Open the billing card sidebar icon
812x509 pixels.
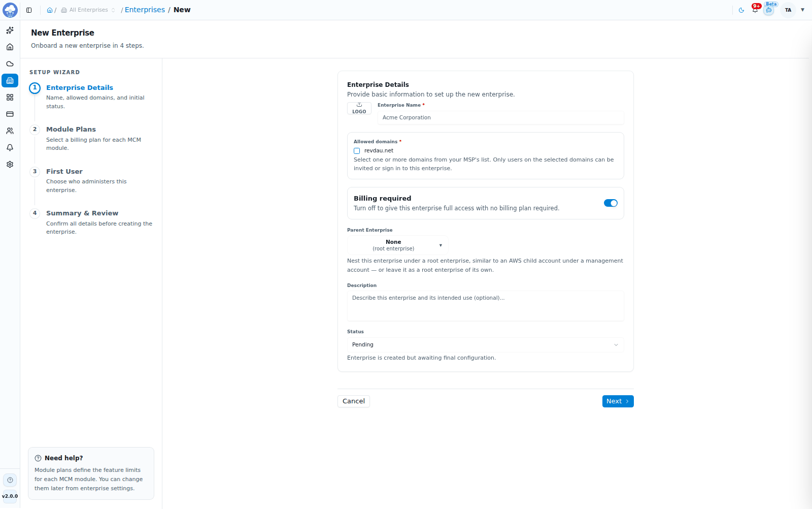pyautogui.click(x=10, y=114)
